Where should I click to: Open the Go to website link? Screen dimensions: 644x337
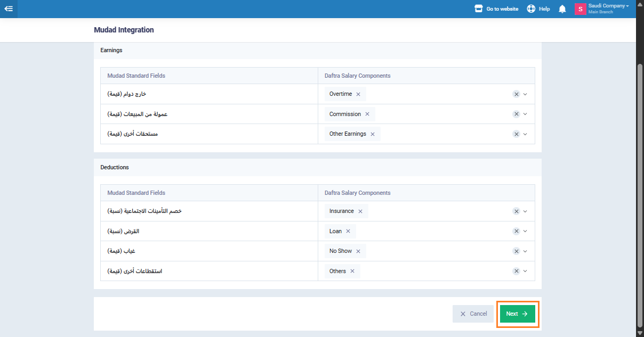(x=502, y=9)
